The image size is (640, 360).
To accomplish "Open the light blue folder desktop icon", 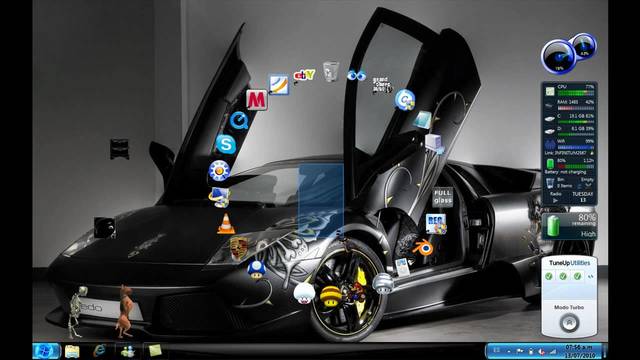I will tap(422, 120).
